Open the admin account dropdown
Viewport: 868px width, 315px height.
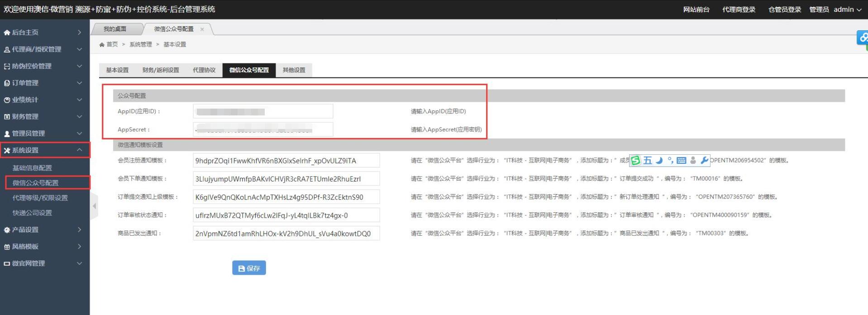(847, 10)
